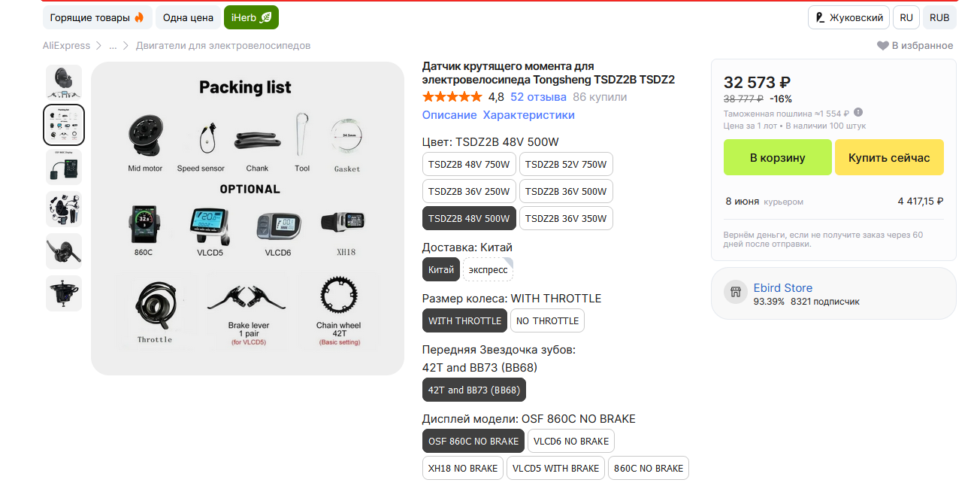The height and width of the screenshot is (504, 980).
Task: Click the 4 417,15 ₽ delivery cost
Action: click(921, 202)
